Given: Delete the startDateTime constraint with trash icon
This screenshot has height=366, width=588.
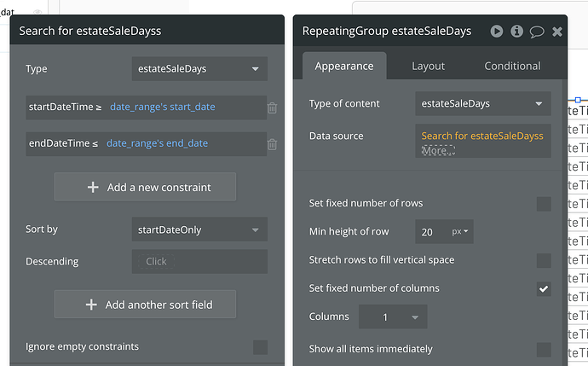Looking at the screenshot, I should [x=272, y=107].
